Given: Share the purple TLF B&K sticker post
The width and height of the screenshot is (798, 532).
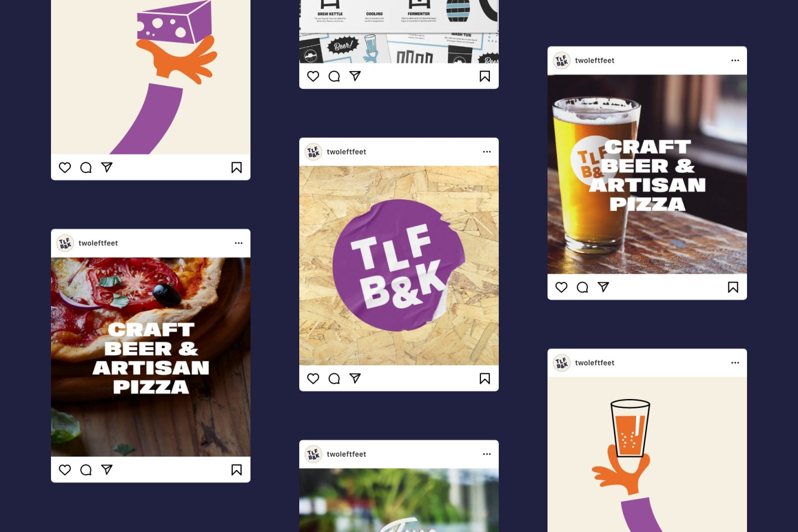Looking at the screenshot, I should pyautogui.click(x=355, y=378).
